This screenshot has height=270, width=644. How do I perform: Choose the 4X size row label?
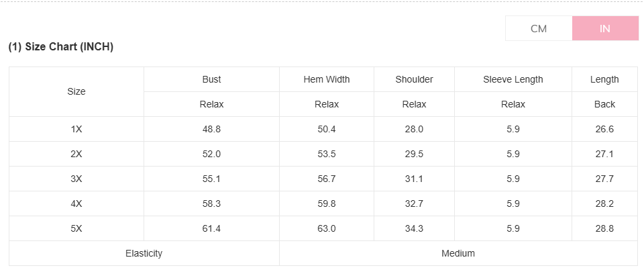pos(76,204)
